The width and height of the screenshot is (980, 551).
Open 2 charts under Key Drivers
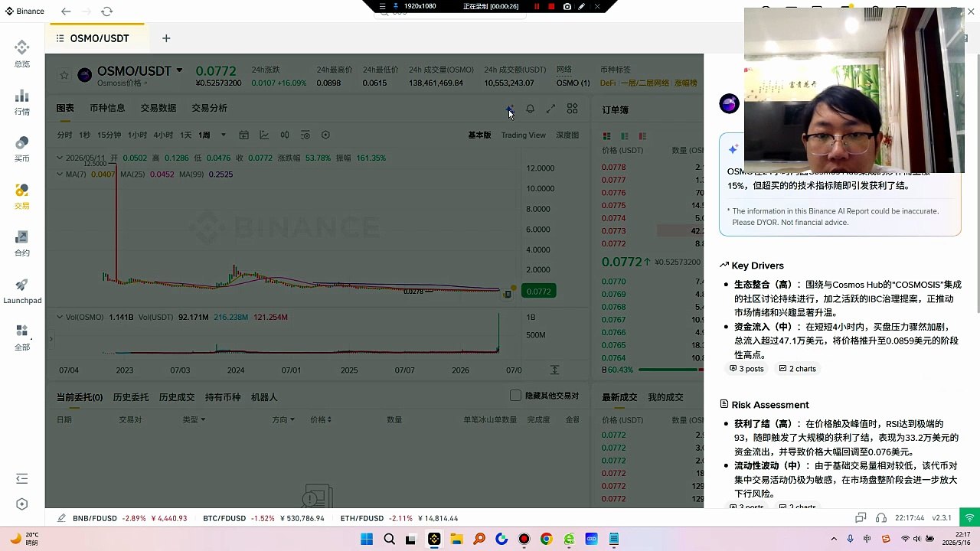(798, 369)
